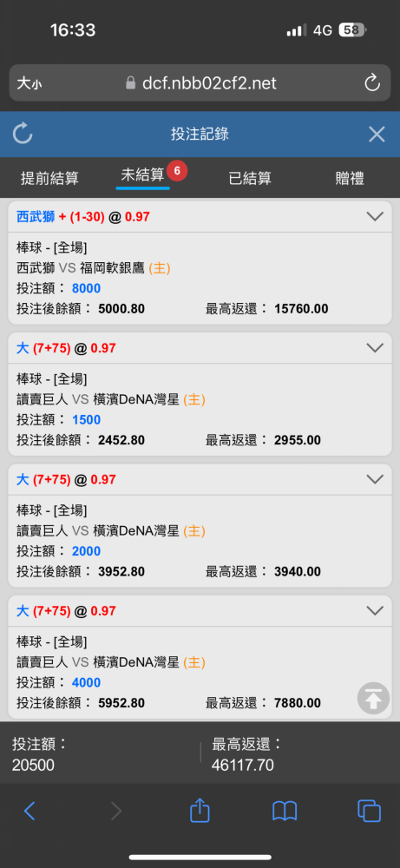Tap the refresh icon beside 投注記錄

pos(23,134)
